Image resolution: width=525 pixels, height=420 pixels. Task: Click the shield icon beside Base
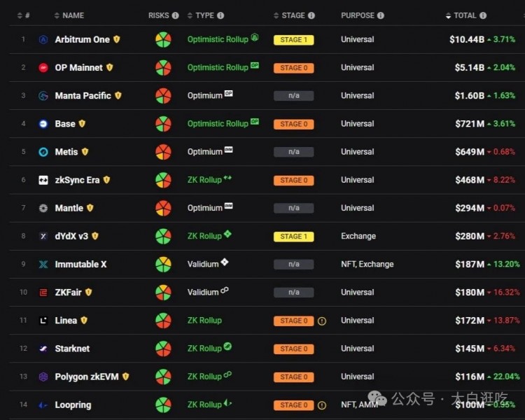pos(82,124)
